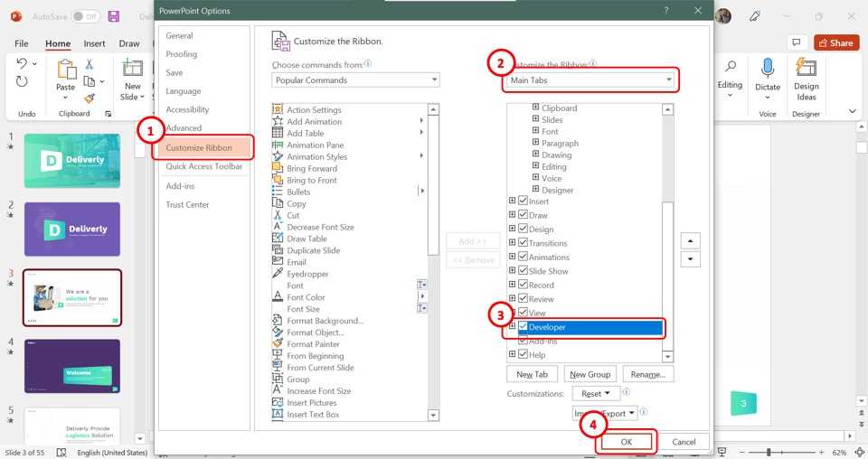The height and width of the screenshot is (459, 868).
Task: Click the Move Down arrow button
Action: pos(691,259)
